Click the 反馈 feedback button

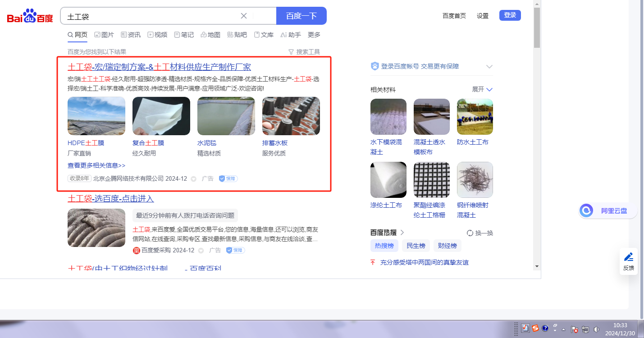(629, 261)
